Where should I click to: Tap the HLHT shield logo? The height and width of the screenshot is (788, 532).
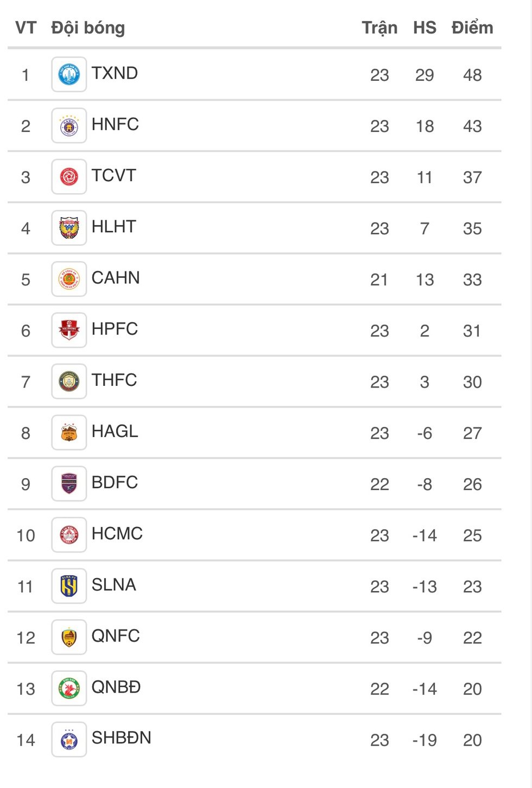click(x=69, y=228)
